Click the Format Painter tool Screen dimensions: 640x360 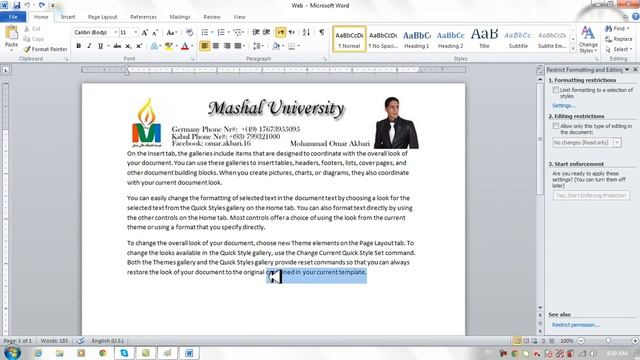[x=45, y=49]
